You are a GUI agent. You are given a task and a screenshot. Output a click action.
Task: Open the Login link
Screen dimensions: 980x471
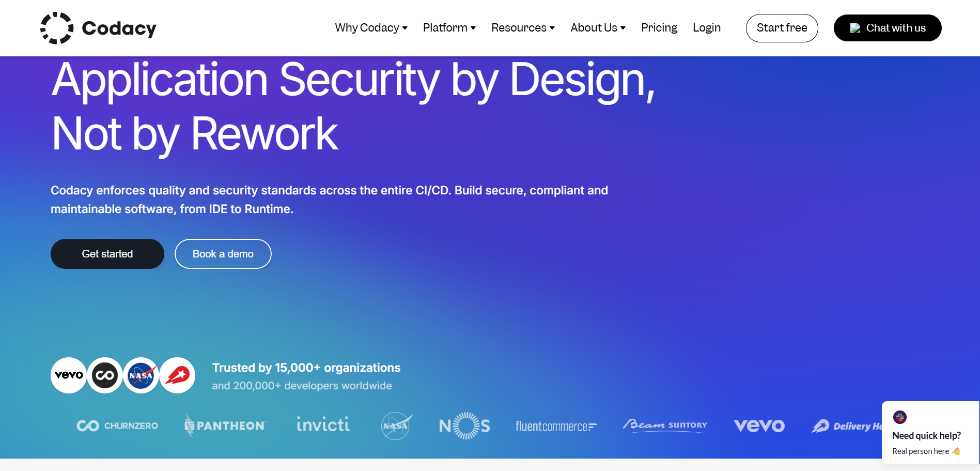pos(706,28)
